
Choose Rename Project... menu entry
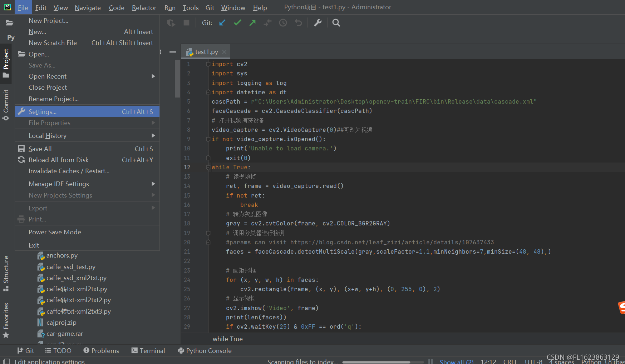(87, 99)
